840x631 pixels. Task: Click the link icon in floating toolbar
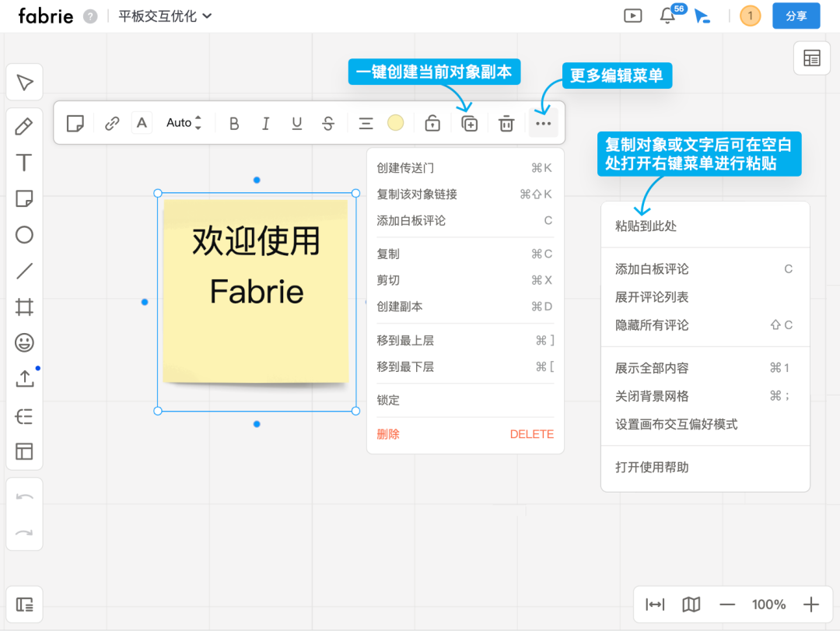tap(111, 123)
